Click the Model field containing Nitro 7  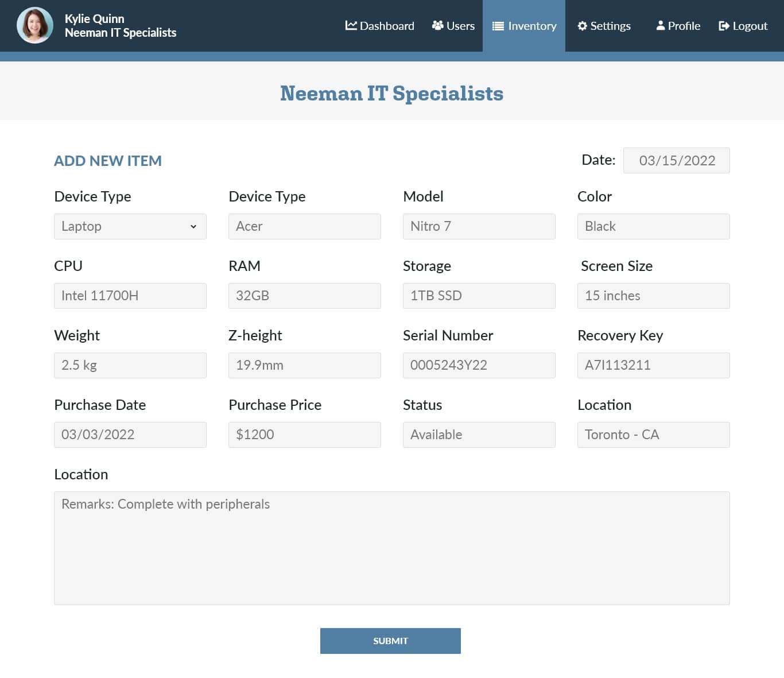point(479,226)
